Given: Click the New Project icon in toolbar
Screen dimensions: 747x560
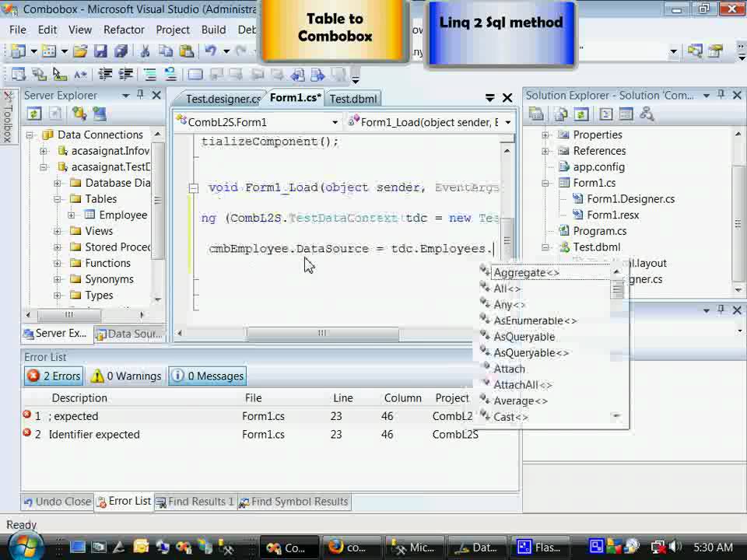Looking at the screenshot, I should pyautogui.click(x=18, y=51).
